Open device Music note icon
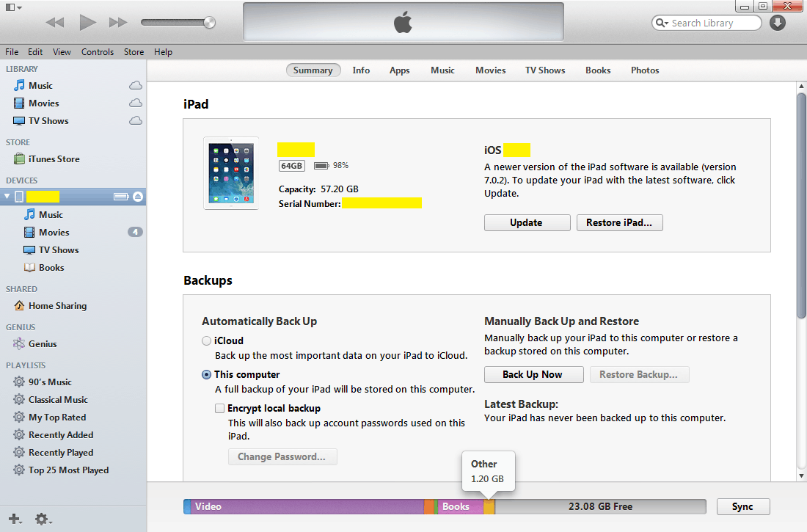This screenshot has height=532, width=807. 30,214
